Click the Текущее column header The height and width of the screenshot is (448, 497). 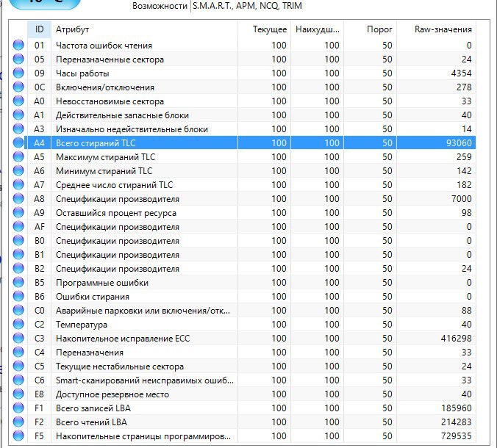pyautogui.click(x=264, y=29)
